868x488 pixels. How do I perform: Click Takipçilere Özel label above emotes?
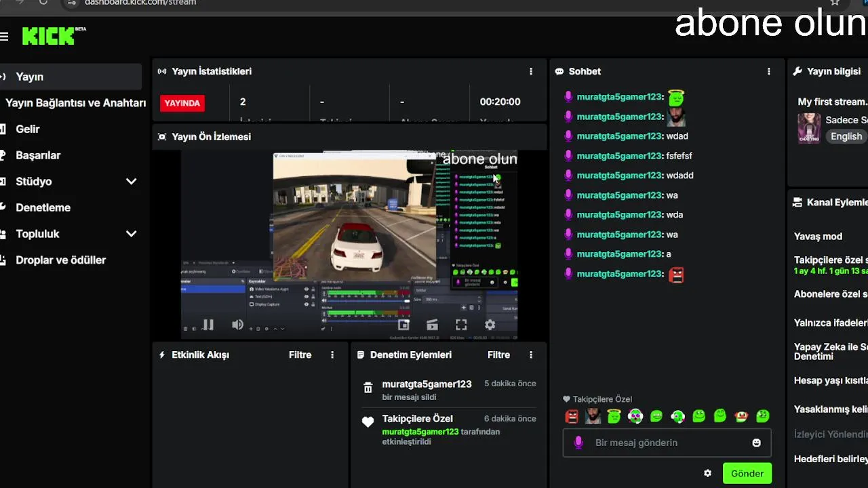coord(602,399)
